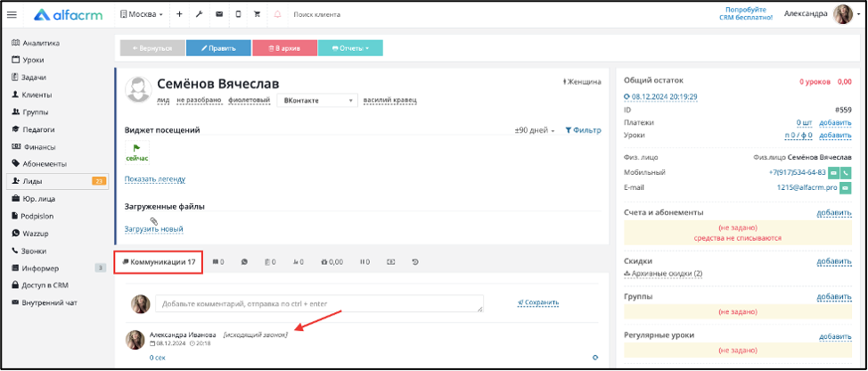Open Звонки in the sidebar
This screenshot has height=371, width=868.
[x=29, y=251]
